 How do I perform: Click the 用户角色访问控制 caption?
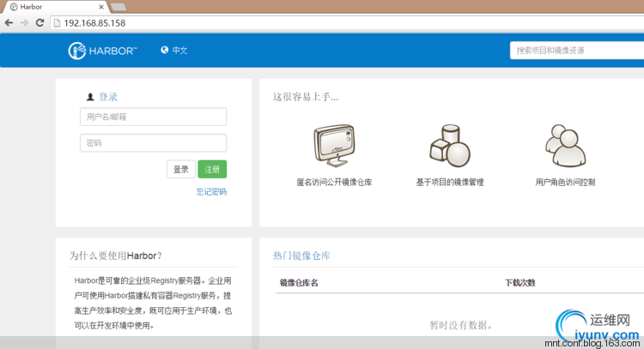point(565,183)
